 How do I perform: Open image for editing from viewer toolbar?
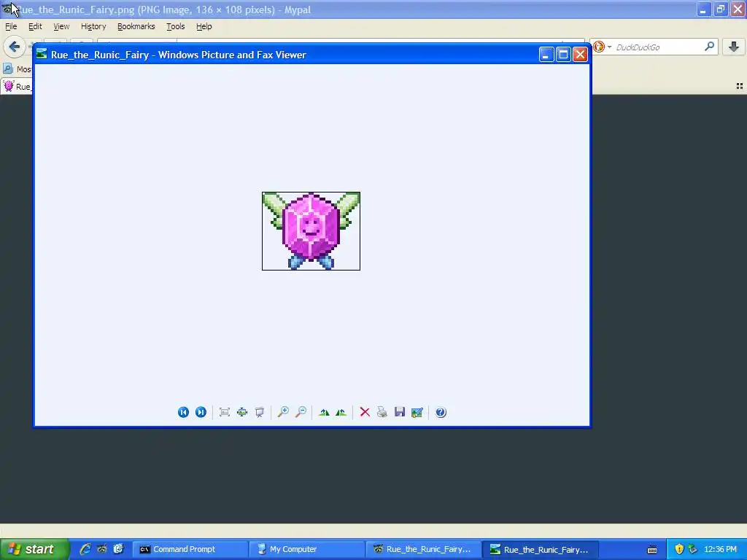pyautogui.click(x=417, y=413)
